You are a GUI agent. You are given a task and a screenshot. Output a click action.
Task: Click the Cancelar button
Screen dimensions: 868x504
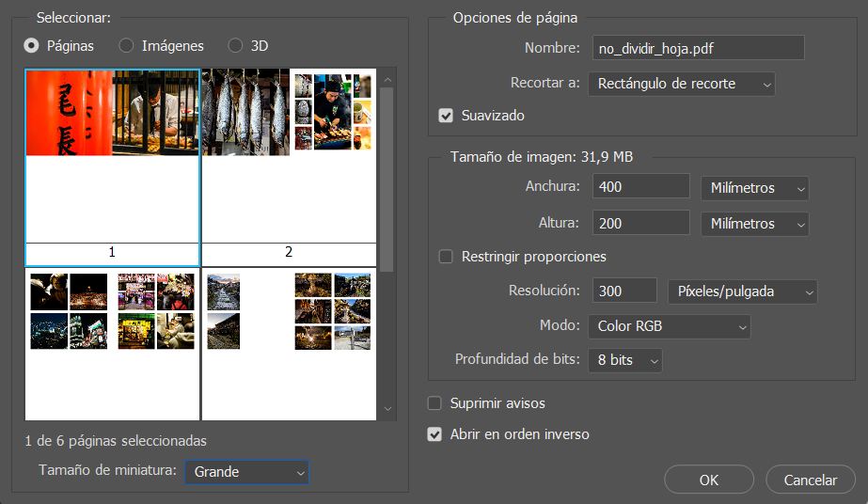coord(810,480)
